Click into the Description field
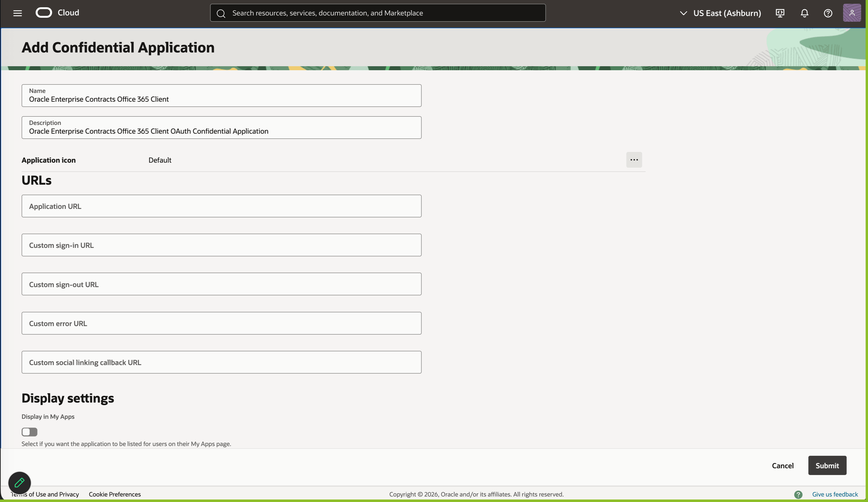Screen dimensions: 868x502 click(x=221, y=127)
